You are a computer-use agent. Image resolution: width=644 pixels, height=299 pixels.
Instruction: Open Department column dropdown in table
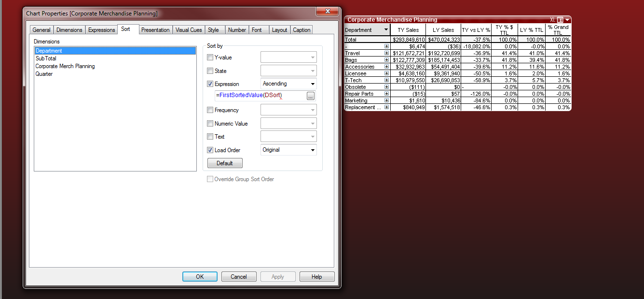(x=385, y=30)
